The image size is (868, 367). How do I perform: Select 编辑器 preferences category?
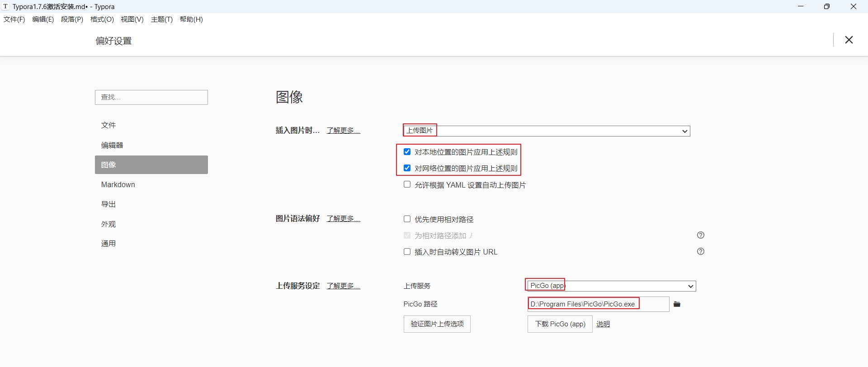pyautogui.click(x=151, y=145)
